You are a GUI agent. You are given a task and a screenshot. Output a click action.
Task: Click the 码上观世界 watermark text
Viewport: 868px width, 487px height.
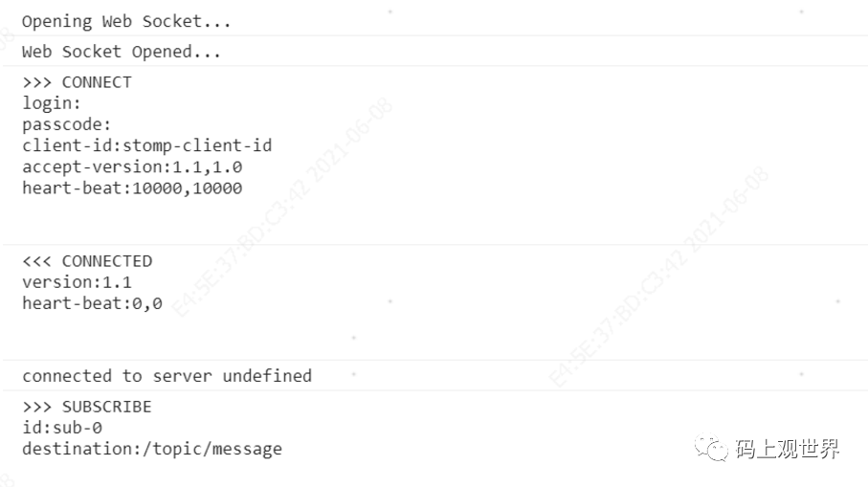click(x=788, y=449)
